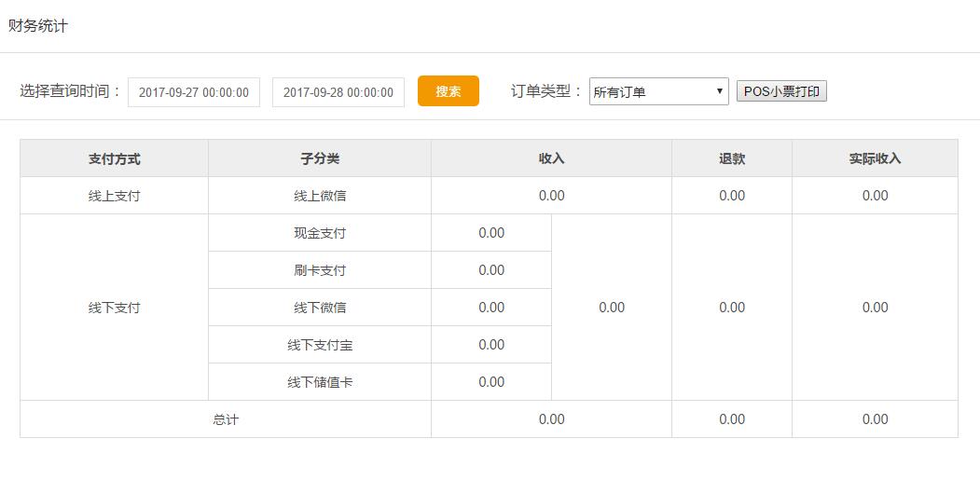
Task: Click the 支付方式 column header
Action: [114, 158]
